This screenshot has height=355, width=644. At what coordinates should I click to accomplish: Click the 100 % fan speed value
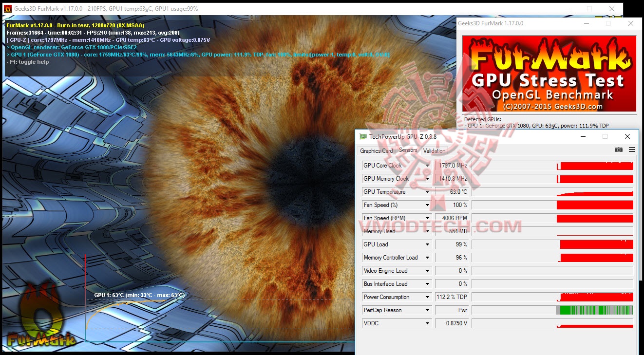[452, 205]
